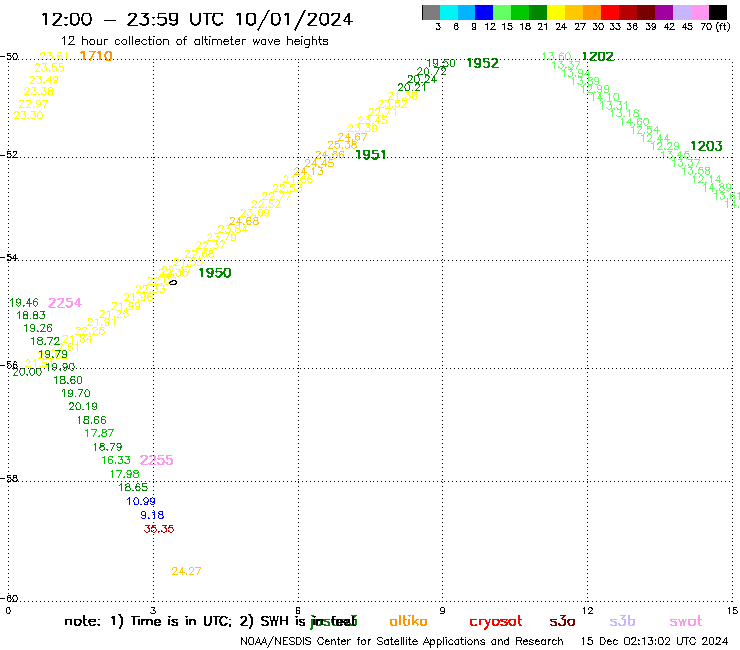
Task: Click the gray swatch in the color legend
Action: tap(431, 12)
